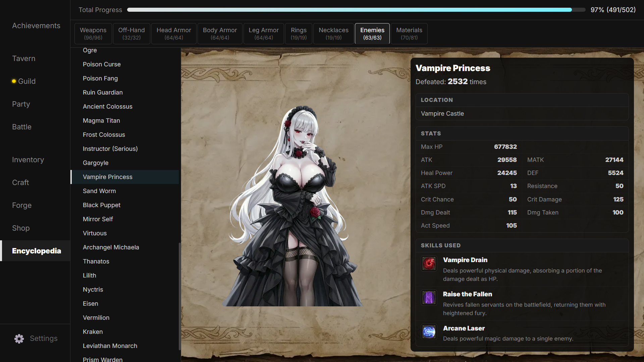Click the Max HP value 677832
This screenshot has height=362, width=644.
505,147
